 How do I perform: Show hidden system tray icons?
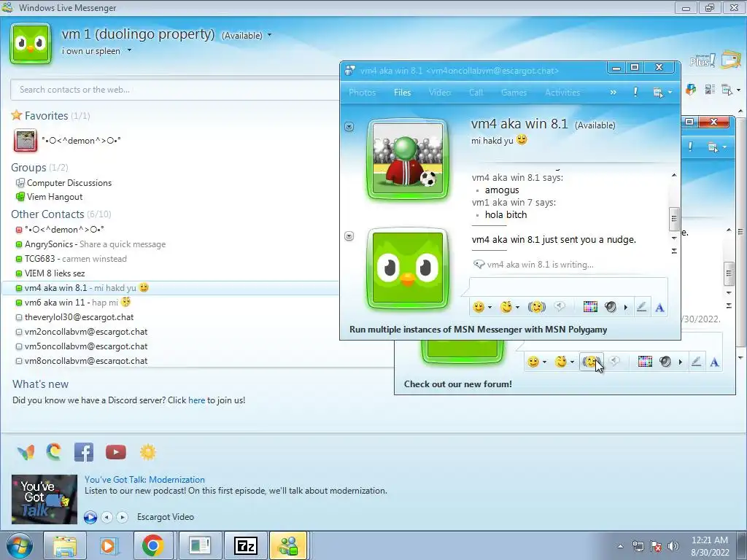click(620, 546)
